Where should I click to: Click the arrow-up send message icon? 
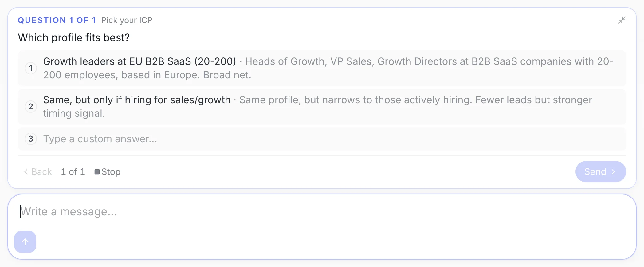(x=25, y=242)
